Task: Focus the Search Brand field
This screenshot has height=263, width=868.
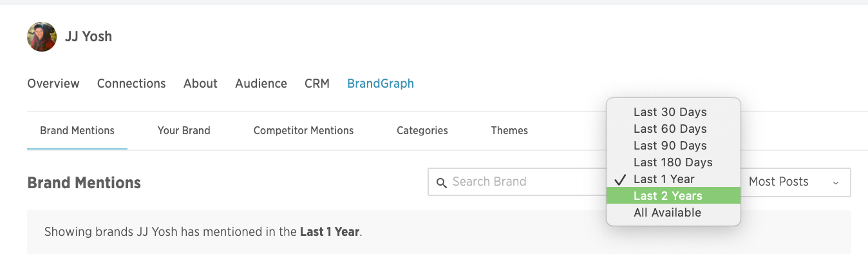Action: pyautogui.click(x=517, y=182)
